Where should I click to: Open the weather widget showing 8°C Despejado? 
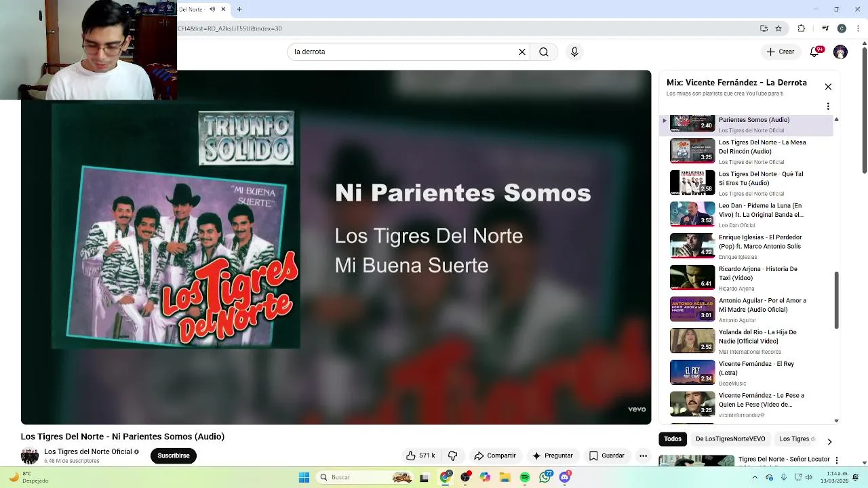[27, 477]
